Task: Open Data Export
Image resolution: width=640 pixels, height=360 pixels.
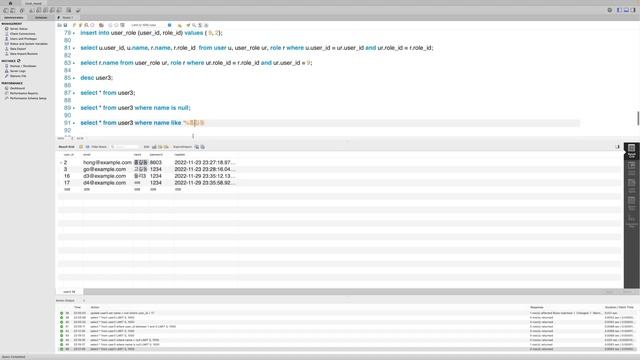Action: pos(18,49)
